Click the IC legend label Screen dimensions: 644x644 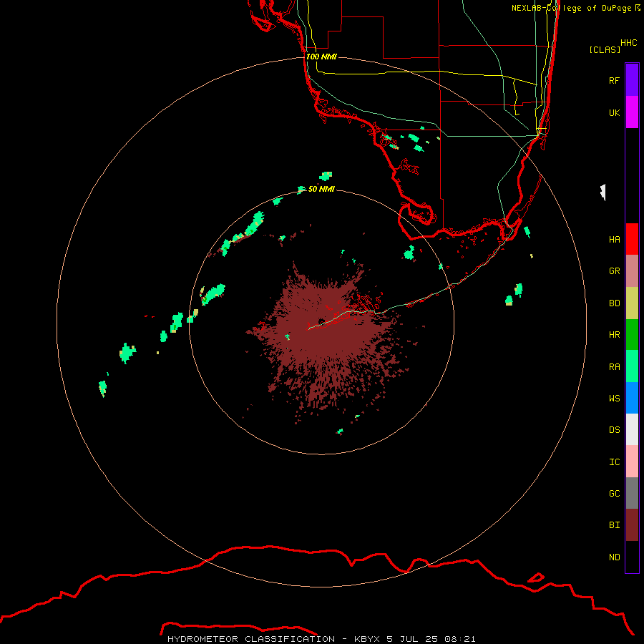click(614, 462)
